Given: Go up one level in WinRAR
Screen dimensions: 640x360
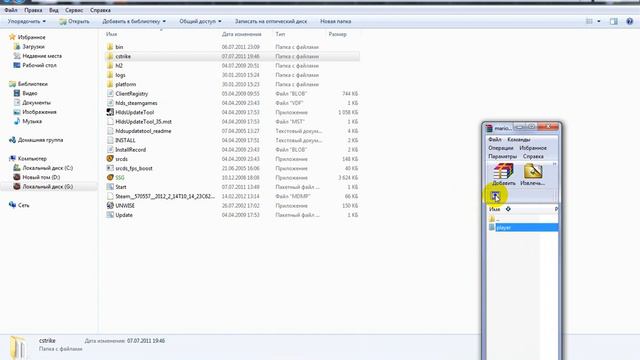Looking at the screenshot, I should click(495, 196).
